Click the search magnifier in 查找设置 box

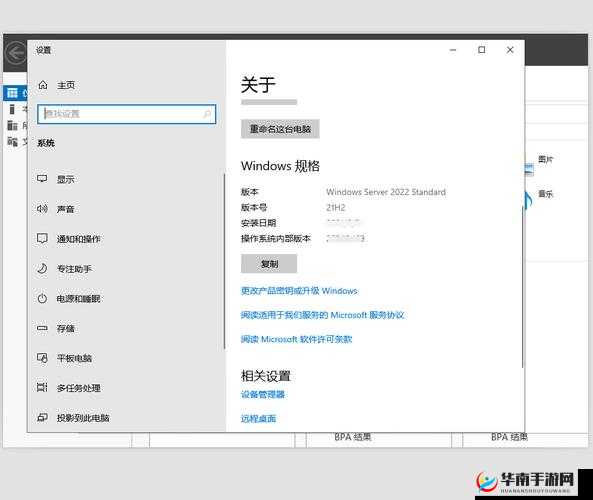[207, 114]
